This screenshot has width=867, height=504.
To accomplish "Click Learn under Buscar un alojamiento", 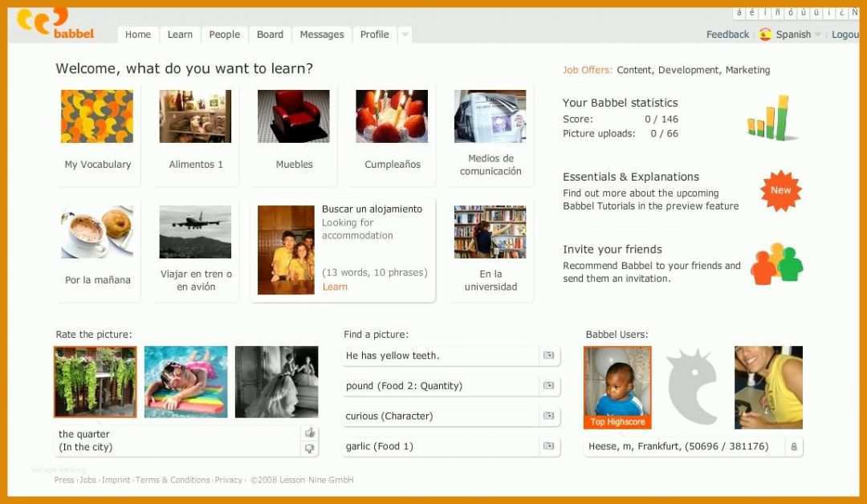I will click(x=335, y=287).
